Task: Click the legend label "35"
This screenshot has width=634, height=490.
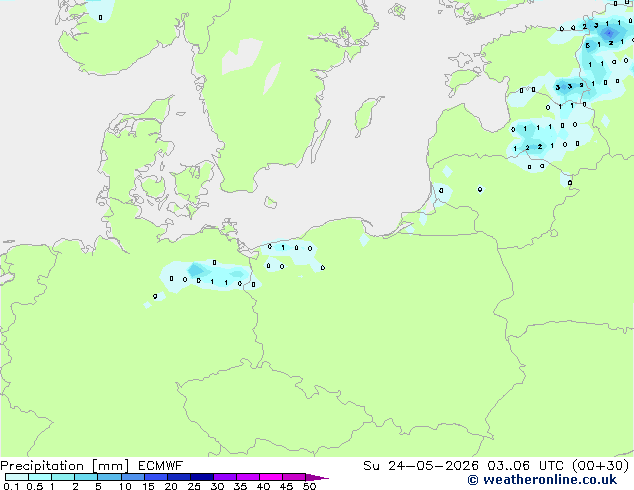Action: pyautogui.click(x=240, y=486)
